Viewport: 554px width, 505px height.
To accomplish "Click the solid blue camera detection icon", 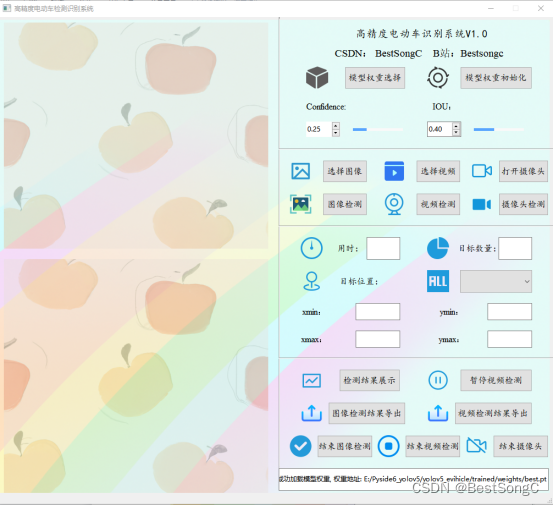I will click(482, 204).
